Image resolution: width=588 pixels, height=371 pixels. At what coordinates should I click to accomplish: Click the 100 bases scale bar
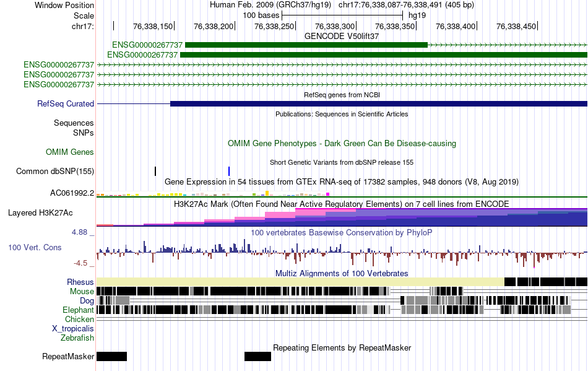342,15
